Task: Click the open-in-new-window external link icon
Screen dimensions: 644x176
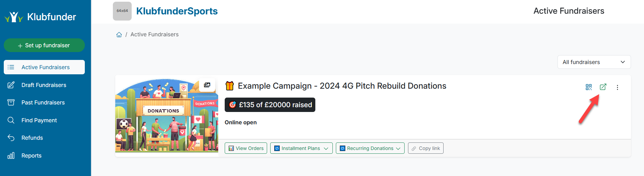Action: coord(603,87)
